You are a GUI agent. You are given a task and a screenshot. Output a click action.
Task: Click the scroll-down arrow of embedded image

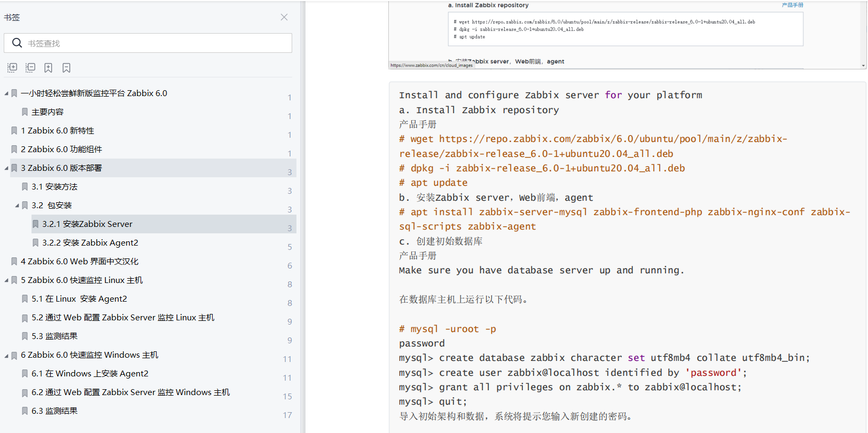864,66
